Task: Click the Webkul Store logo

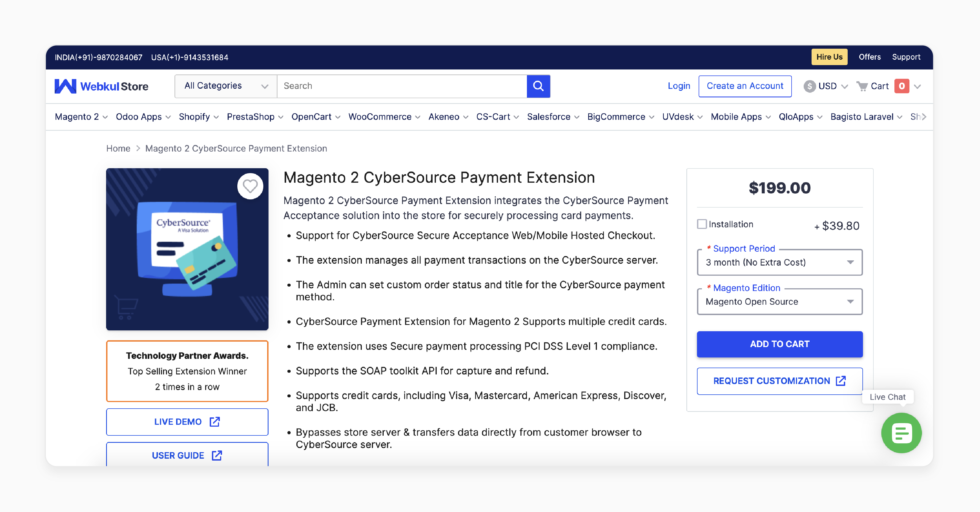Action: pyautogui.click(x=101, y=86)
